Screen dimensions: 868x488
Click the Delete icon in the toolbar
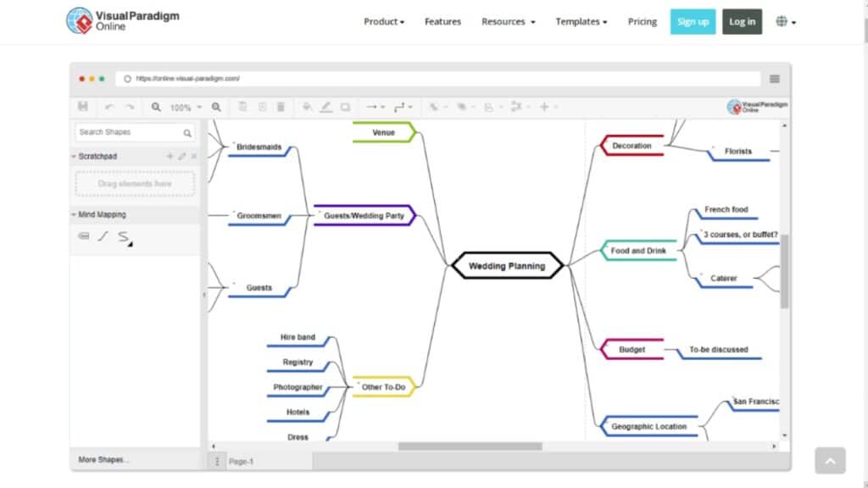pos(281,107)
